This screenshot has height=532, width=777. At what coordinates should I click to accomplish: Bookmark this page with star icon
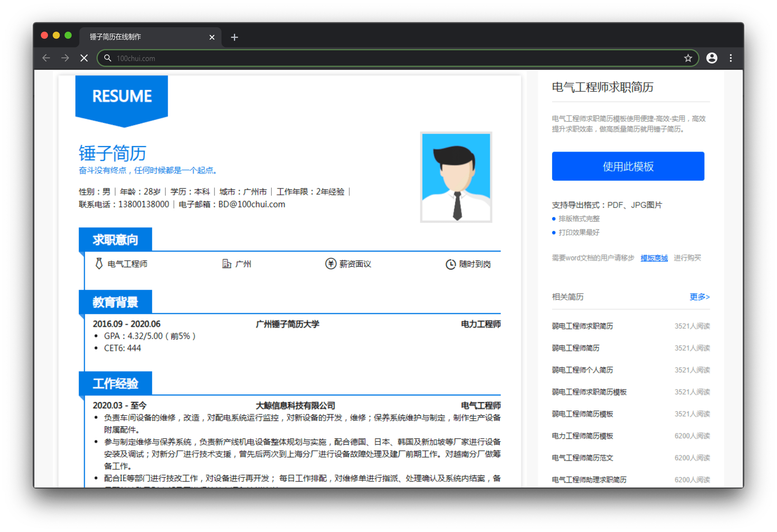[688, 58]
